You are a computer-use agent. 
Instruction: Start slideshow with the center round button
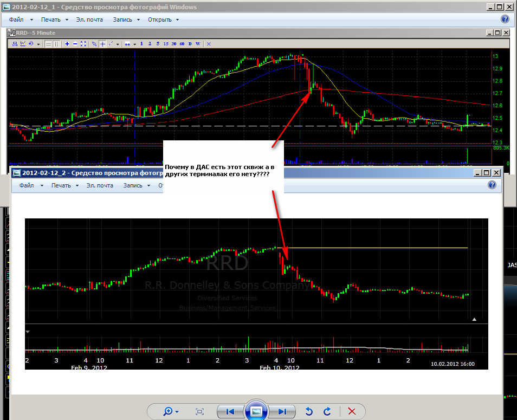(256, 411)
